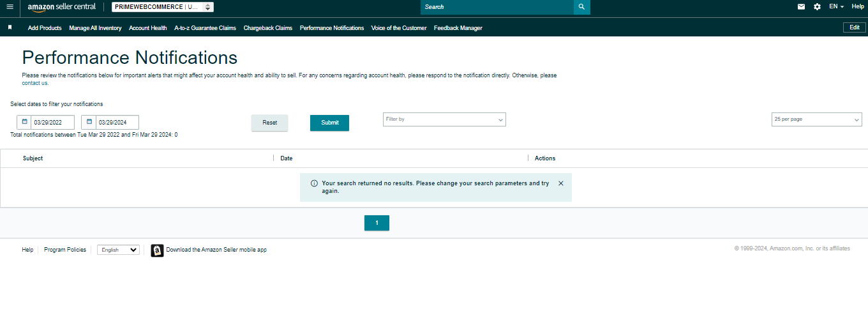Open the footer Help link
This screenshot has width=868, height=336.
[x=27, y=250]
